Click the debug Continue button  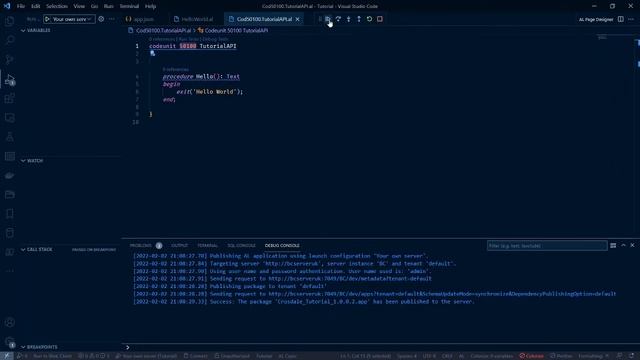click(328, 19)
